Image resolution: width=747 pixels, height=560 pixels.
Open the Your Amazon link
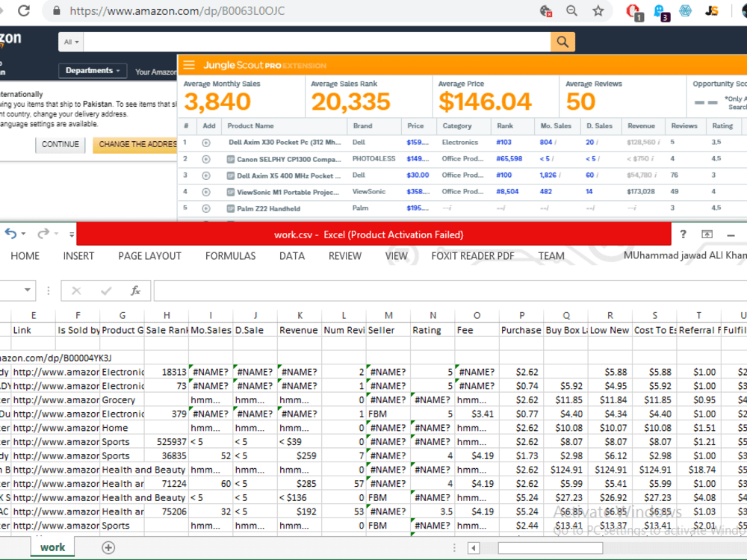(x=156, y=72)
